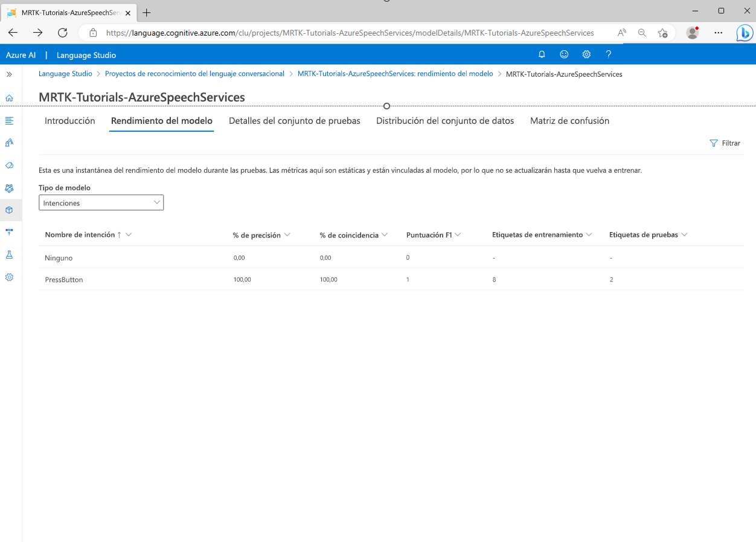Open the network-shaped training icon in the sidebar
The image size is (756, 542).
click(9, 188)
